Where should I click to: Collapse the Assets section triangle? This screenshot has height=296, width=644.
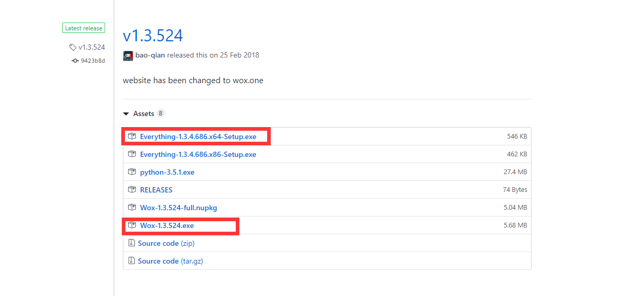coord(126,113)
